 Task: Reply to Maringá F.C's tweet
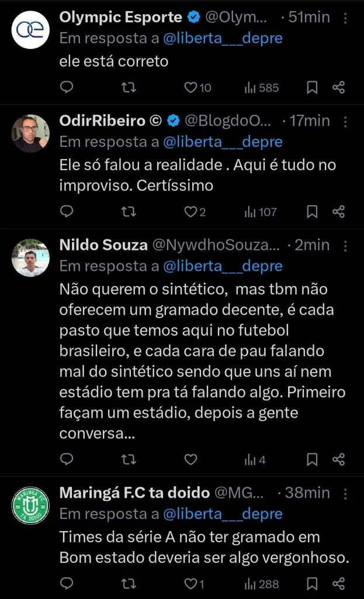tap(67, 584)
